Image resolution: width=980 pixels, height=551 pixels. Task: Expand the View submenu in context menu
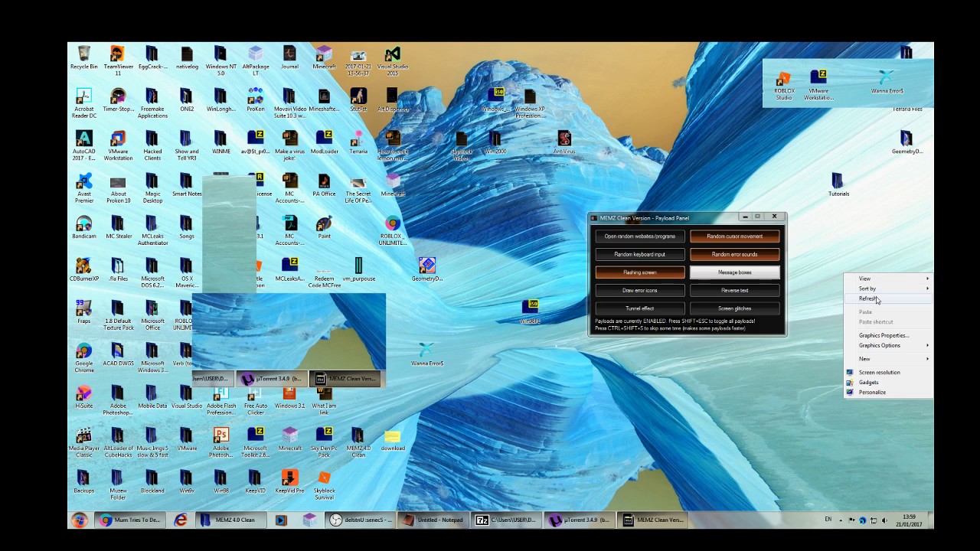pyautogui.click(x=888, y=279)
